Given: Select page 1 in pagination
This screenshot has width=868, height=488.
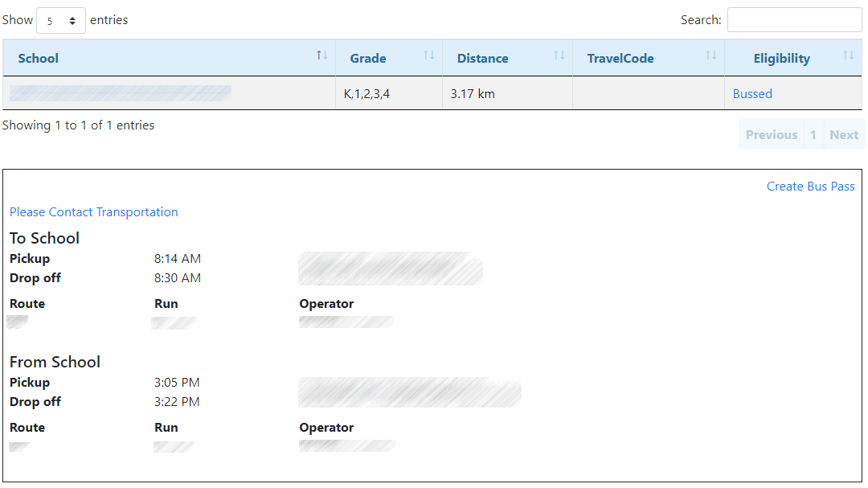Looking at the screenshot, I should 813,135.
